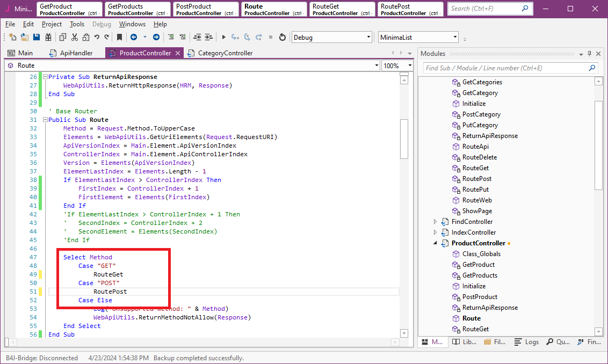The width and height of the screenshot is (608, 364).
Task: Switch to the Main editor tab
Action: tap(20, 53)
